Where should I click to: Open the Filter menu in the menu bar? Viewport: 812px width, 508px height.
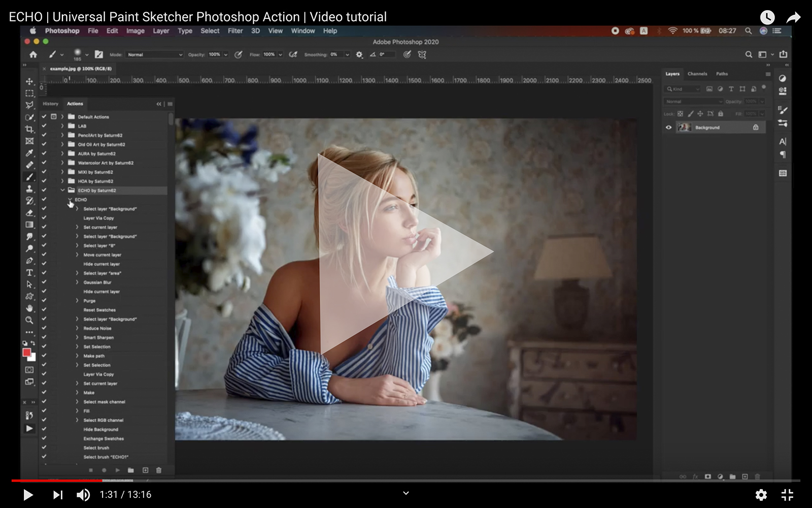(235, 31)
